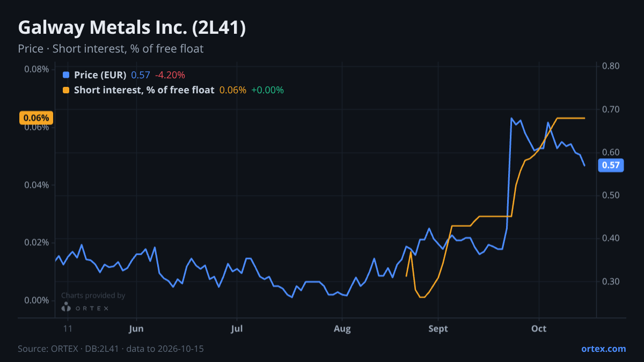Click the Source: ORTEX data footer text
Screen dimensions: 644x362
[111, 349]
